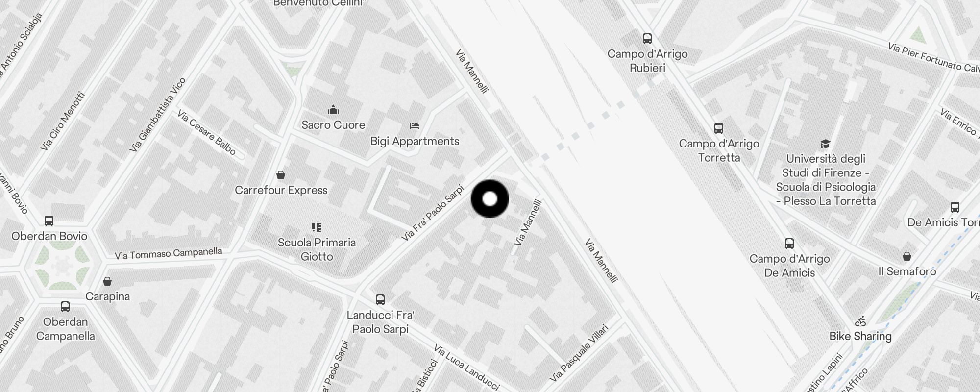Click the black location pin marker
The width and height of the screenshot is (980, 392).
(490, 199)
